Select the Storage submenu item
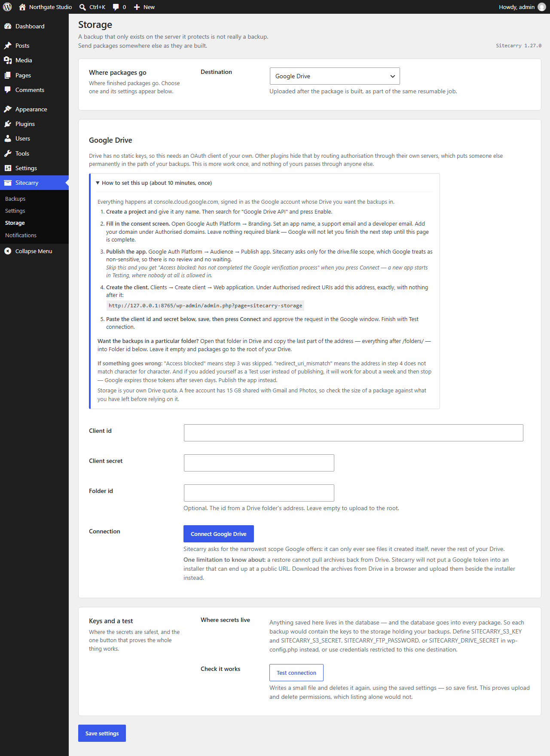Image resolution: width=550 pixels, height=756 pixels. (15, 223)
